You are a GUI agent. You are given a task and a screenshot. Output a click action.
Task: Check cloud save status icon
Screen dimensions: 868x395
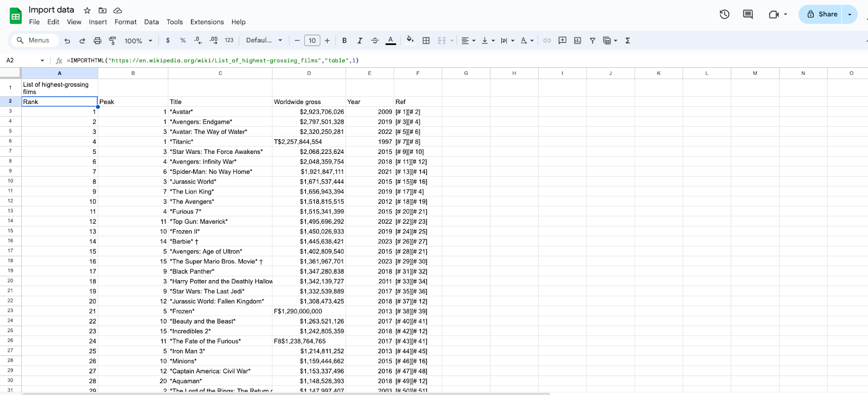tap(118, 10)
